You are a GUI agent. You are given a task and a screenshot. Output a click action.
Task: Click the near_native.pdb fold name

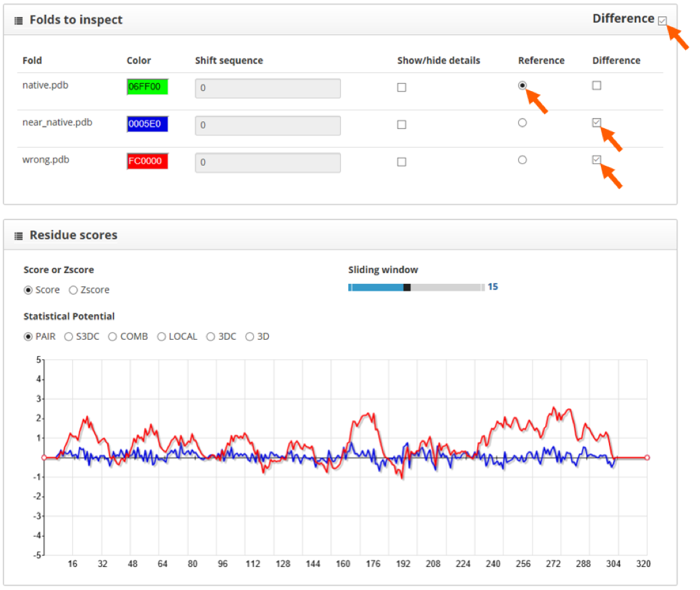57,122
